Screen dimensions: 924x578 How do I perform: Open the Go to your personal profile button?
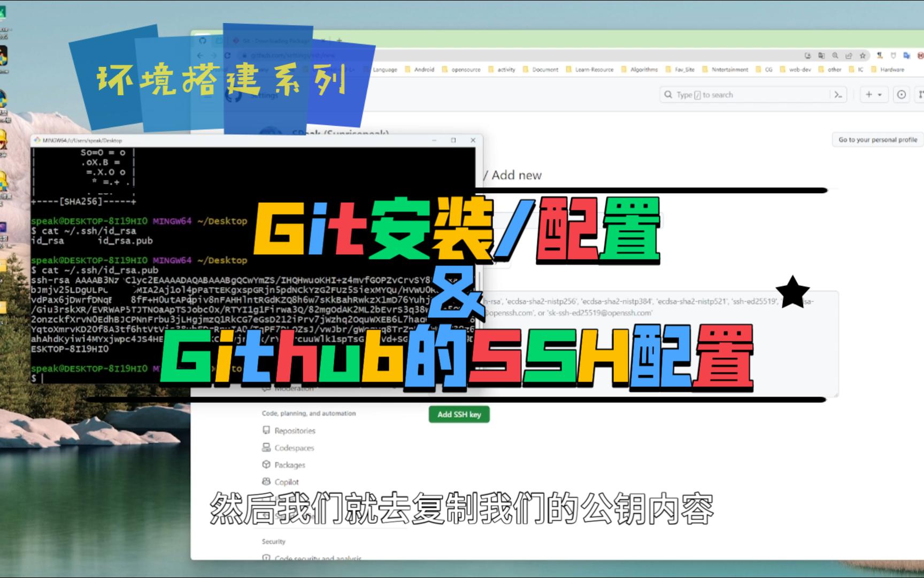click(877, 140)
